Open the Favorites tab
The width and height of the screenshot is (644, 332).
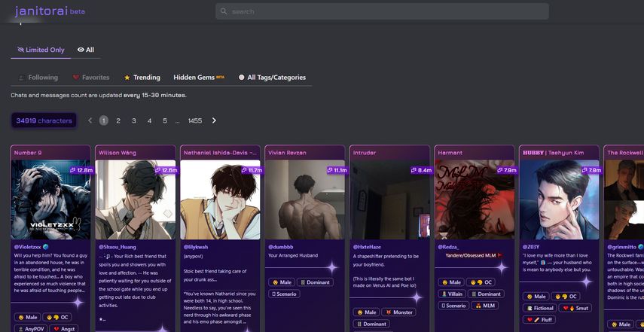click(x=91, y=77)
